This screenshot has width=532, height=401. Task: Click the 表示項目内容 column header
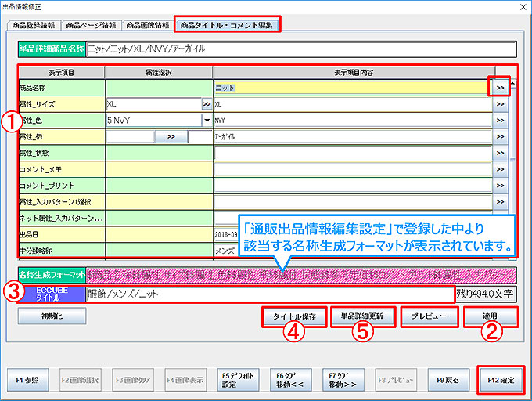pos(354,73)
